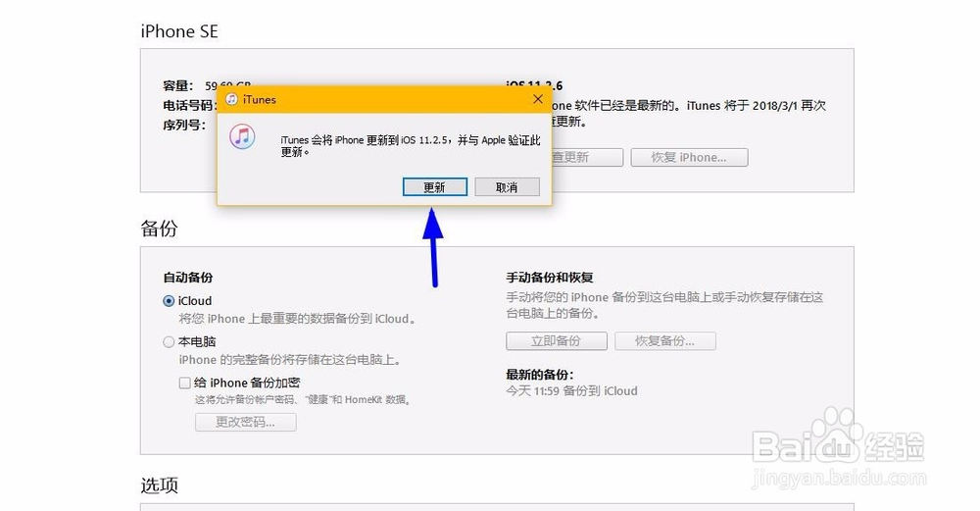980x511 pixels.
Task: Select the iCloud backup radio option
Action: click(169, 301)
